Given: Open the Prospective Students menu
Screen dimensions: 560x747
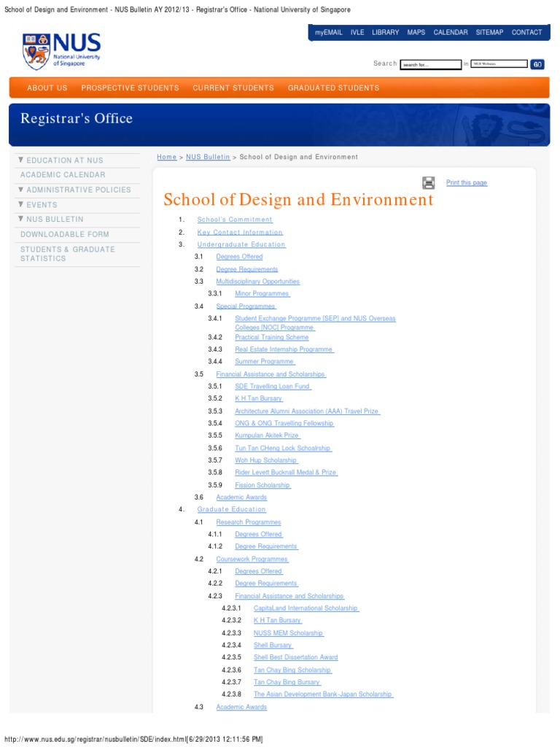Looking at the screenshot, I should [130, 88].
